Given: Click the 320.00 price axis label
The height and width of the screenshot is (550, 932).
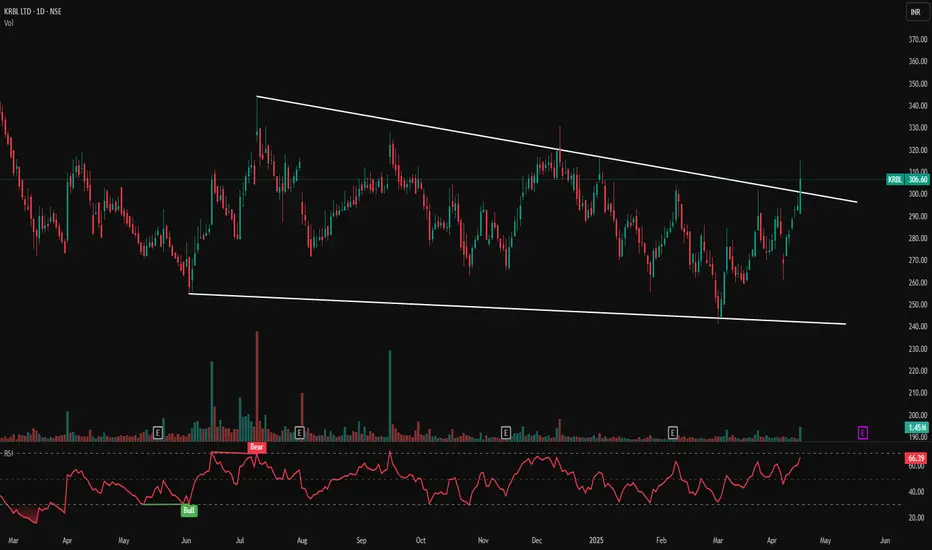Looking at the screenshot, I should click(x=918, y=150).
